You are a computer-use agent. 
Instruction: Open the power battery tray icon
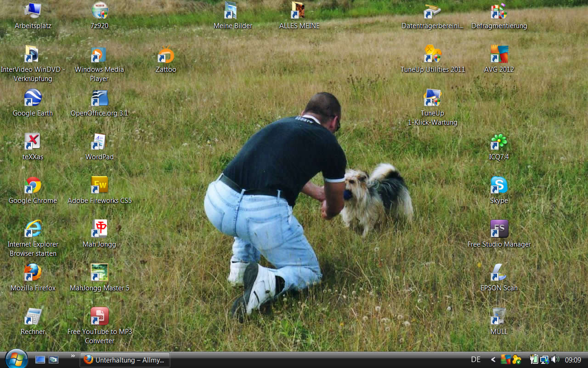pyautogui.click(x=534, y=359)
